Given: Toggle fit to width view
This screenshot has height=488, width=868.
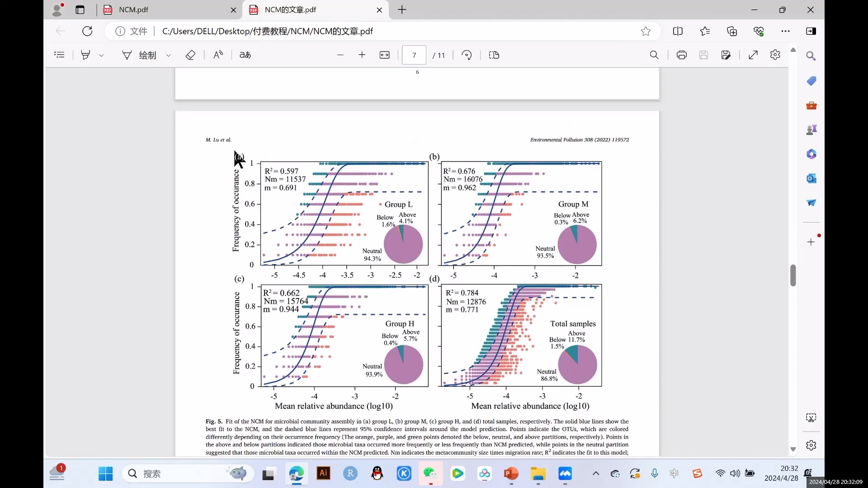Looking at the screenshot, I should [x=385, y=55].
